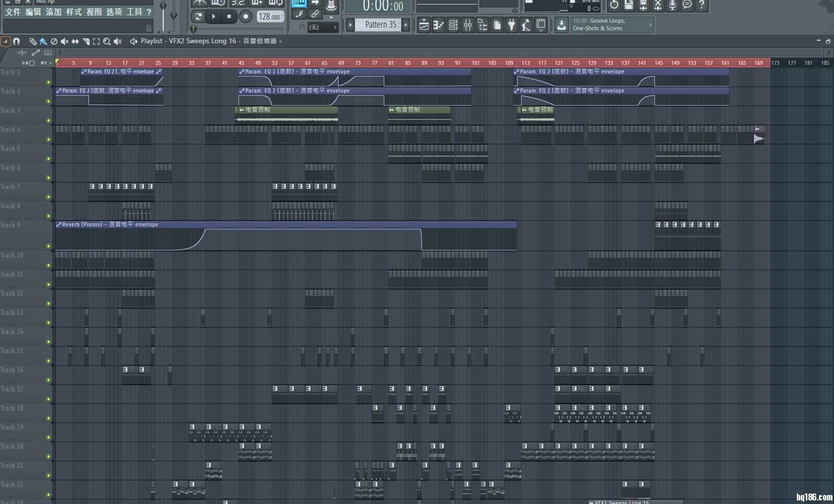Viewport: 834px width, 504px height.
Task: Open the playlist snap magnet menu
Action: pyautogui.click(x=17, y=41)
